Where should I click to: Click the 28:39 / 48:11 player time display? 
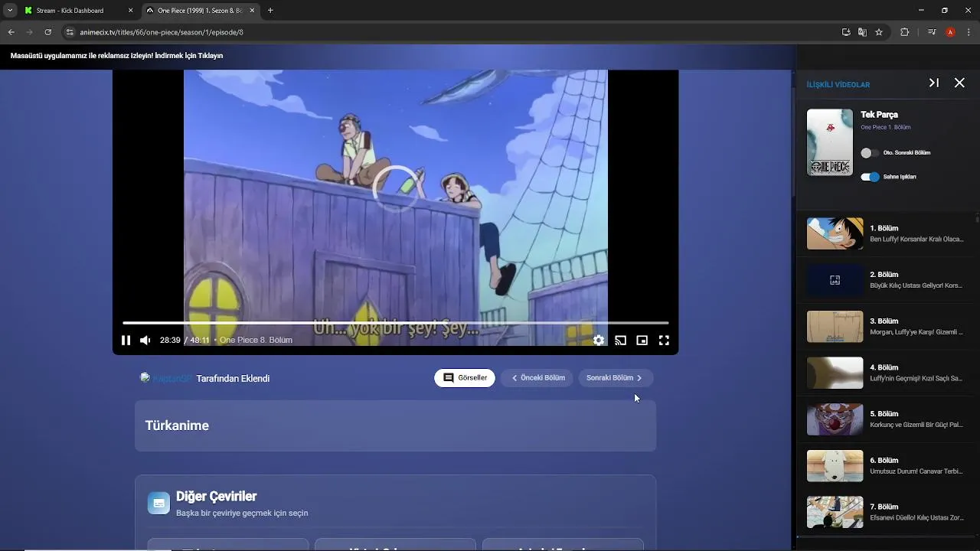coord(185,340)
